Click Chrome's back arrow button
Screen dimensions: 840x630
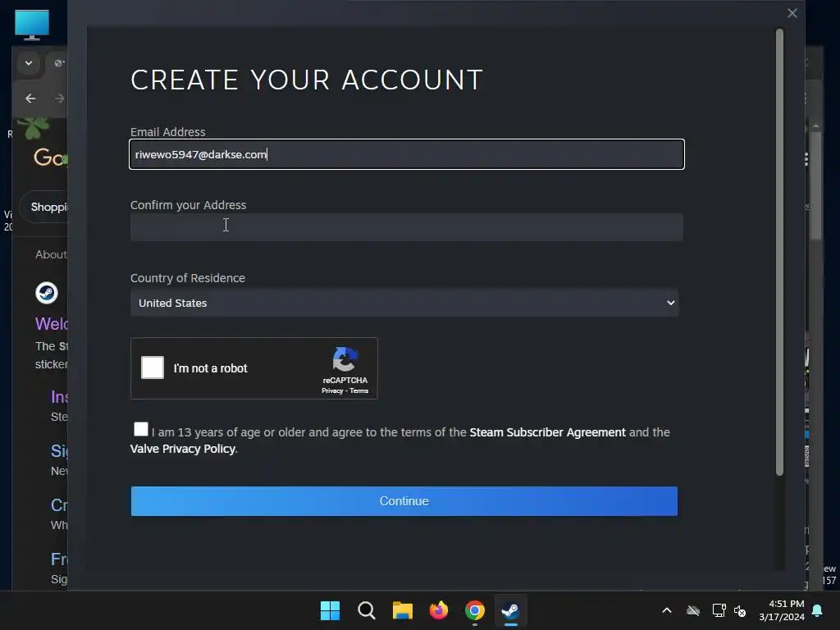(x=30, y=98)
